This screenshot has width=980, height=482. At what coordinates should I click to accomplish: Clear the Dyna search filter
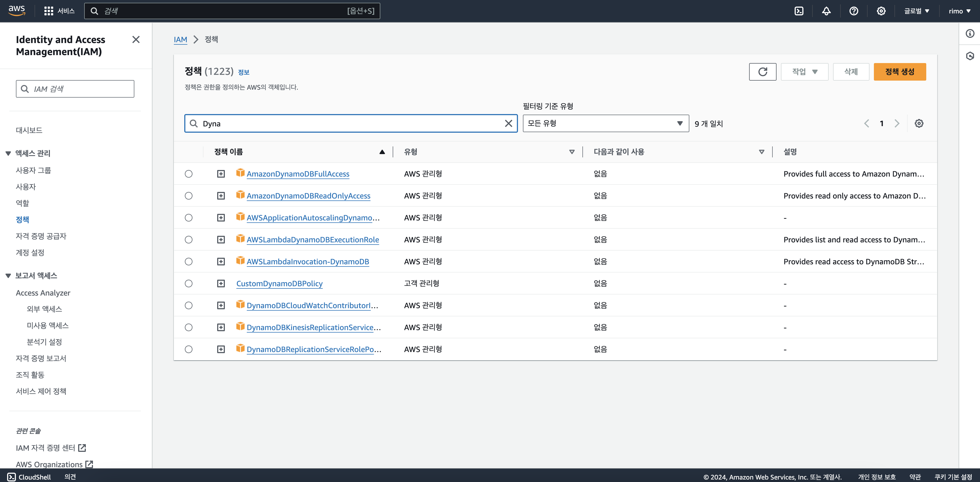(x=508, y=123)
